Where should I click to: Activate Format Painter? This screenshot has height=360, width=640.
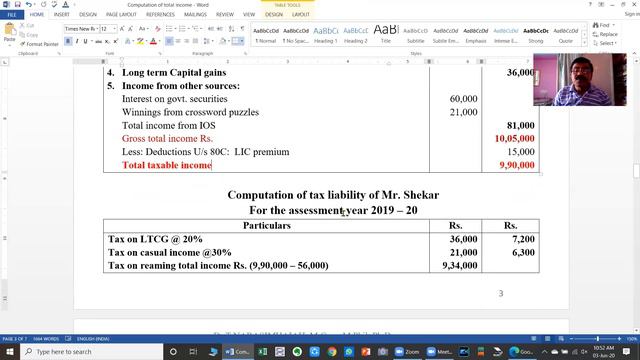tap(39, 44)
